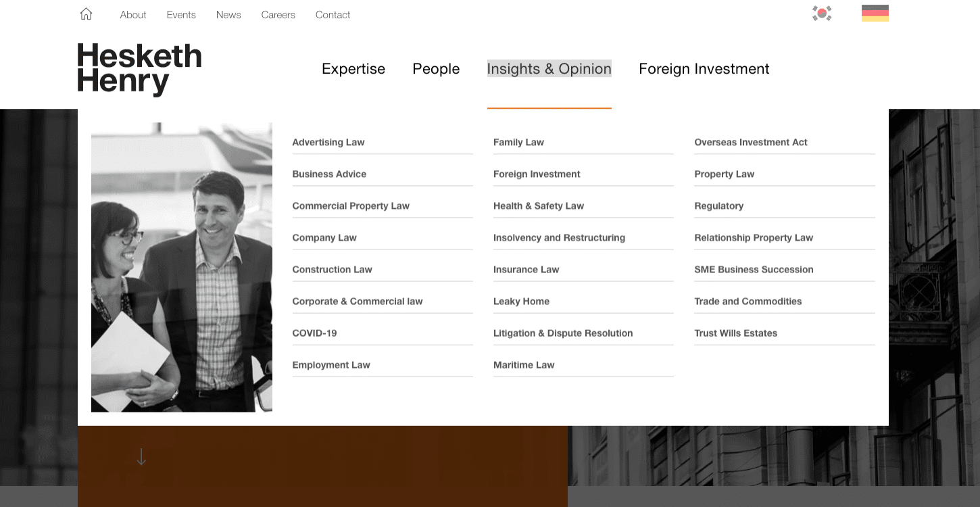980x507 pixels.
Task: Choose Company Law
Action: [324, 237]
